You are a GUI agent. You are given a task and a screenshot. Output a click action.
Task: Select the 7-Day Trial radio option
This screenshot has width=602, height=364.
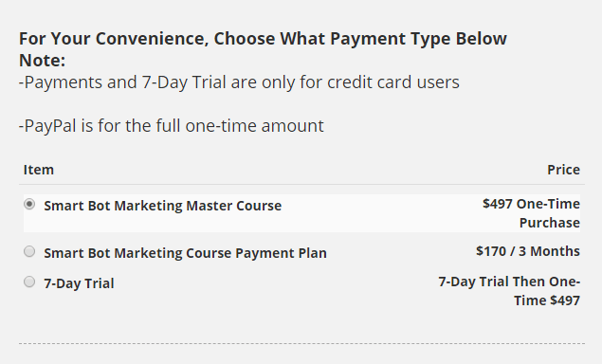(x=29, y=282)
